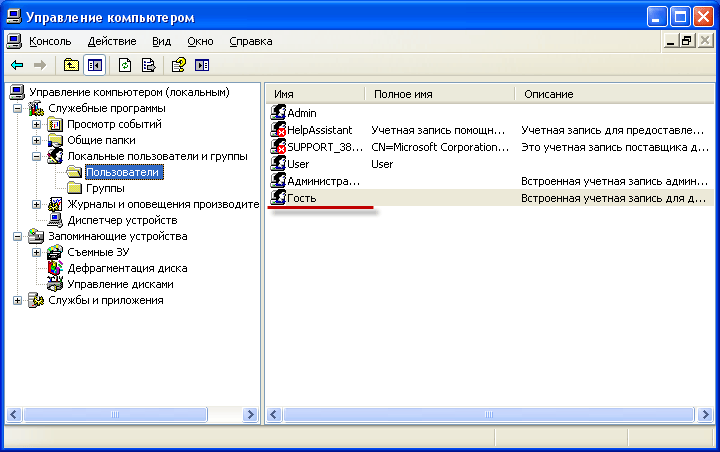This screenshot has height=452, width=720.
Task: Click left arrow of tree pane scrollbar
Action: pos(14,414)
